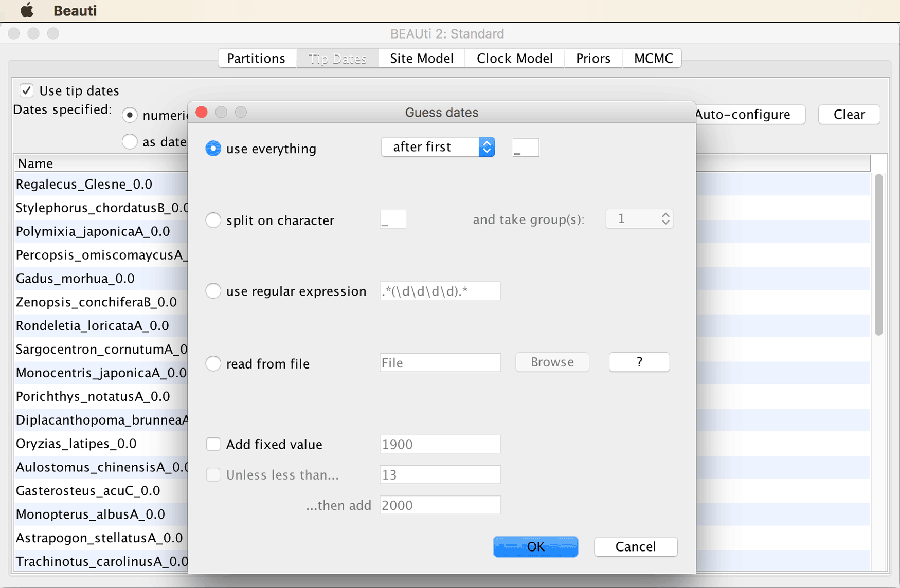Switch to the Tip Dates tab
Image resolution: width=900 pixels, height=588 pixels.
[x=337, y=58]
